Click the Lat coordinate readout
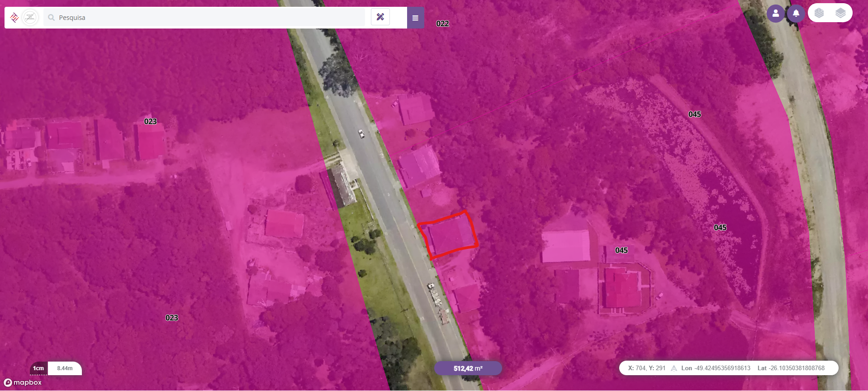Screen dimensions: 868x391 (791, 368)
